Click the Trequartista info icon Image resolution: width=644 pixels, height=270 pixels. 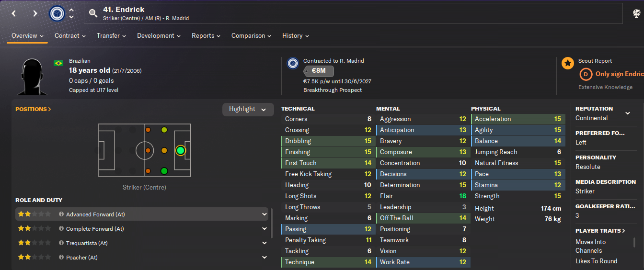61,243
